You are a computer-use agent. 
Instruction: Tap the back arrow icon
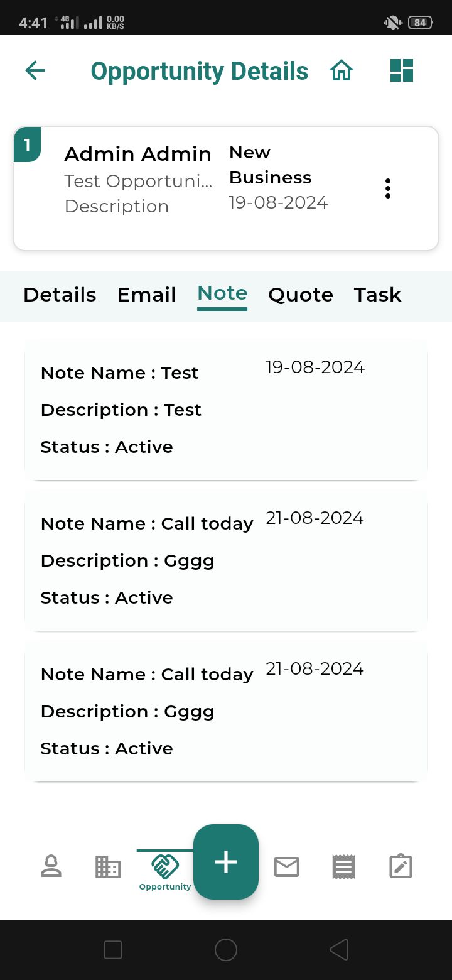[35, 70]
